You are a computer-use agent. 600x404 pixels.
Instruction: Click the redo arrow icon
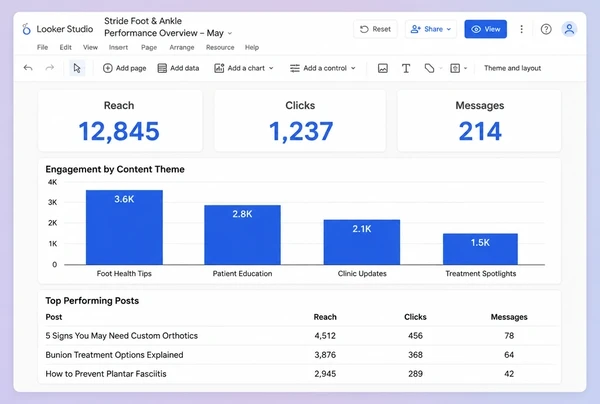[x=50, y=68]
